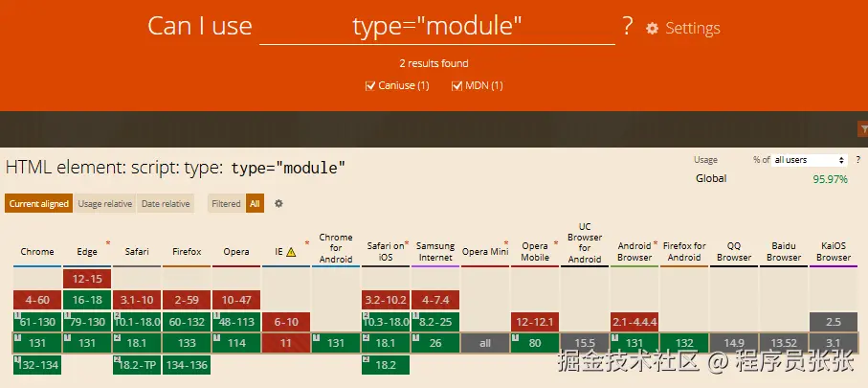
Task: Click the Edge column header
Action: (87, 252)
